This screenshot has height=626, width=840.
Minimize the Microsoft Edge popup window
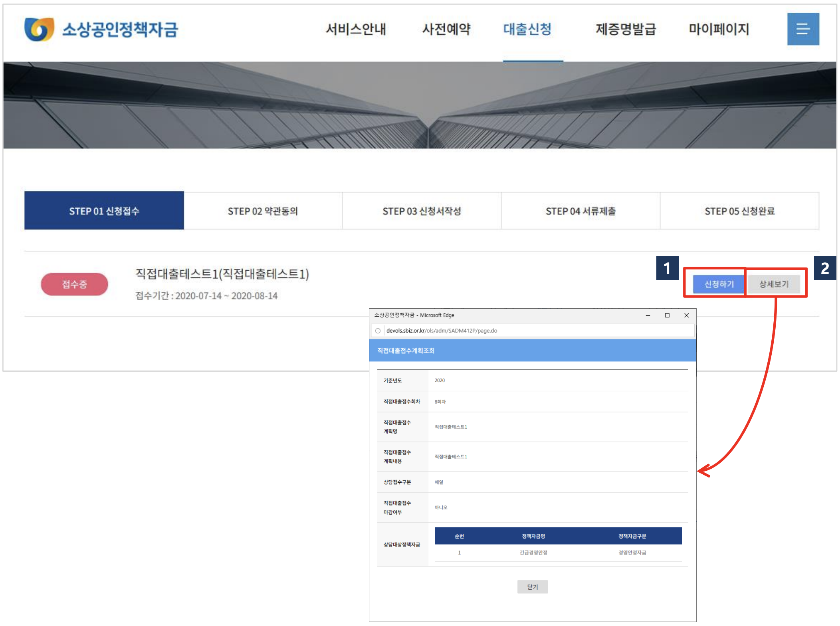(648, 315)
